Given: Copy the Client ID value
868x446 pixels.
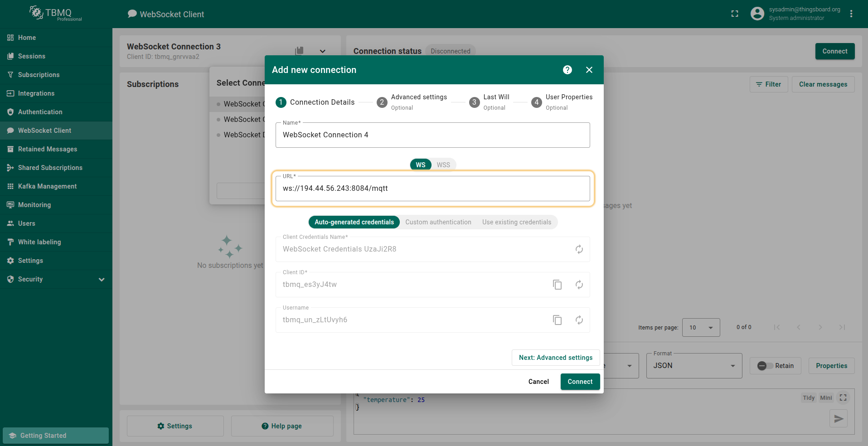Looking at the screenshot, I should click(x=557, y=285).
